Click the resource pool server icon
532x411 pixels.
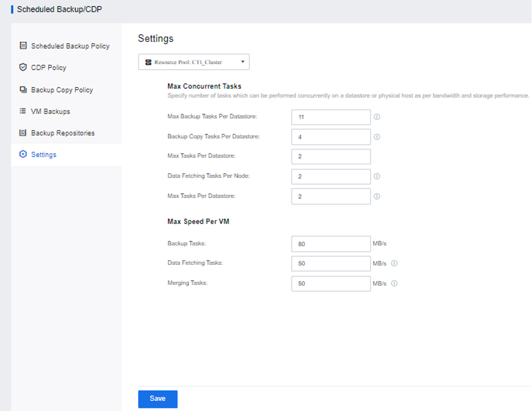[148, 62]
